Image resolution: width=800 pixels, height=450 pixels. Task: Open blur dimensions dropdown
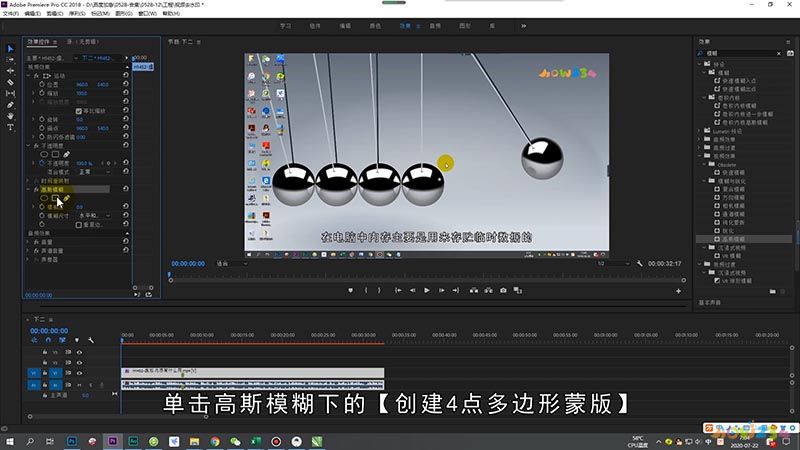pos(94,216)
